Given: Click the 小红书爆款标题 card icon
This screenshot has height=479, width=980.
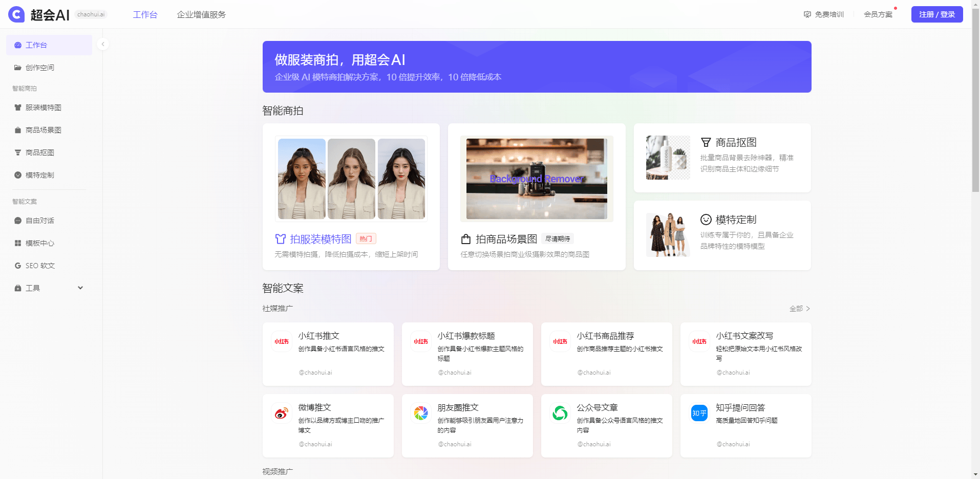Looking at the screenshot, I should [420, 341].
